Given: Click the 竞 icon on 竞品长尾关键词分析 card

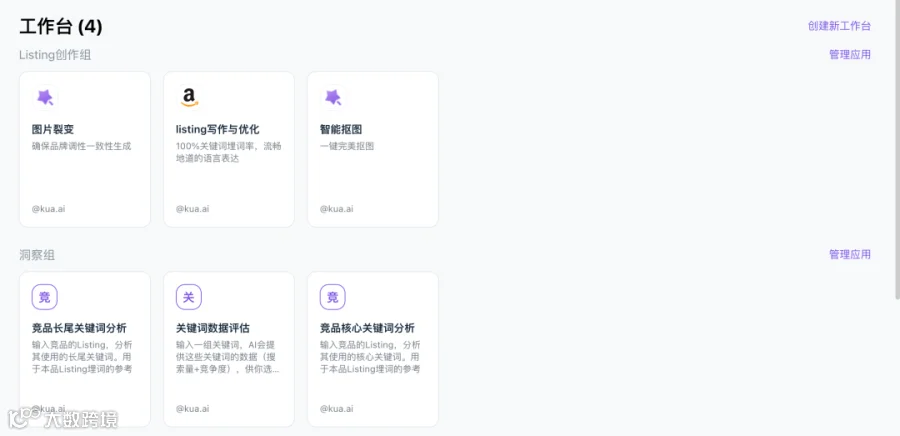Looking at the screenshot, I should (45, 297).
